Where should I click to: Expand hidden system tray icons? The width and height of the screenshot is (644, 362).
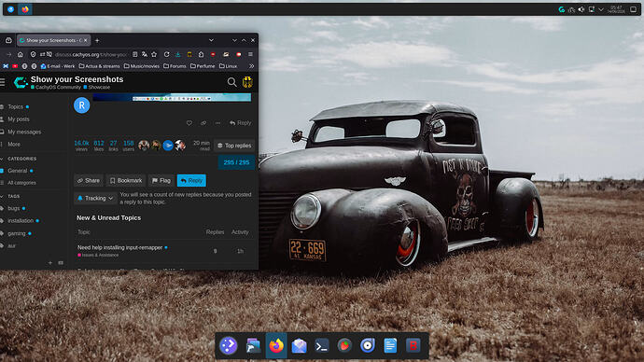(601, 9)
